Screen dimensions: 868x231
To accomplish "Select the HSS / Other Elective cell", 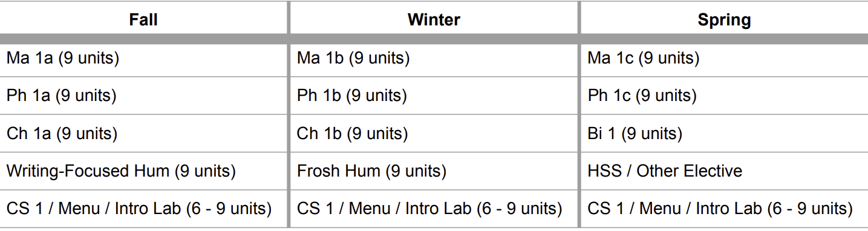I will pyautogui.click(x=724, y=171).
